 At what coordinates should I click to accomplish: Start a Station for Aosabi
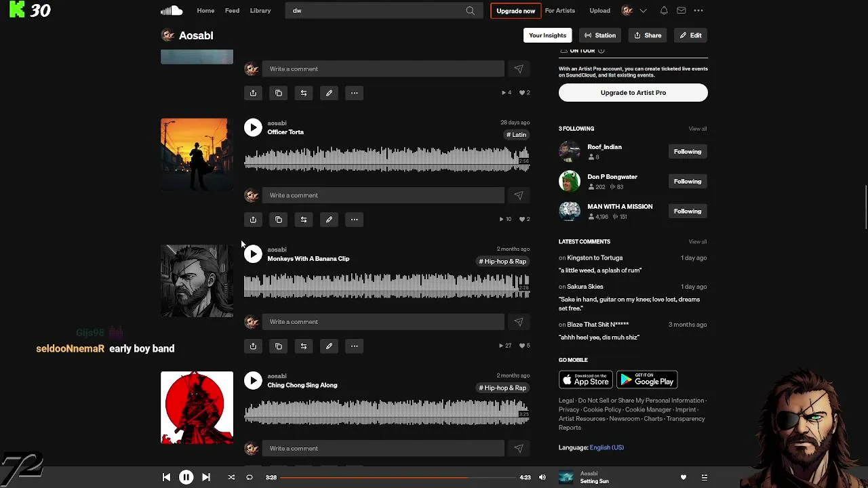[600, 35]
